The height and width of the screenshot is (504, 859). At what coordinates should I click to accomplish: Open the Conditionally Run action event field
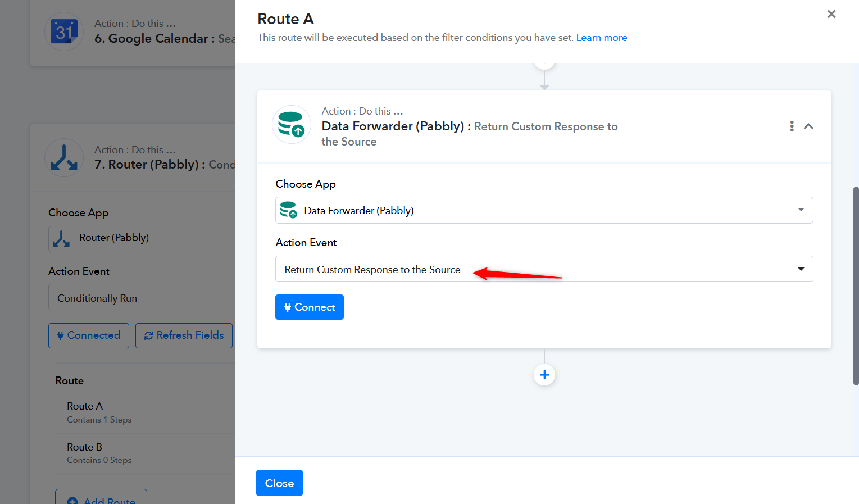(x=142, y=297)
